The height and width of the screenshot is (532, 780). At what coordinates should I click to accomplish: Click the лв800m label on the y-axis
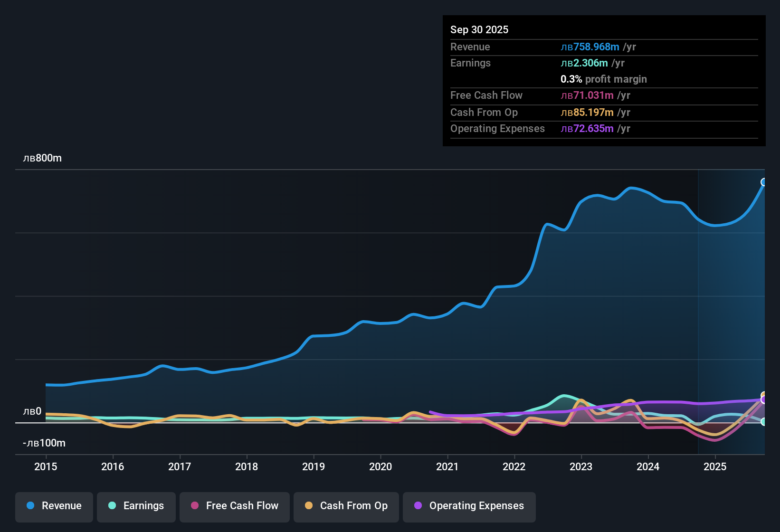(x=43, y=158)
